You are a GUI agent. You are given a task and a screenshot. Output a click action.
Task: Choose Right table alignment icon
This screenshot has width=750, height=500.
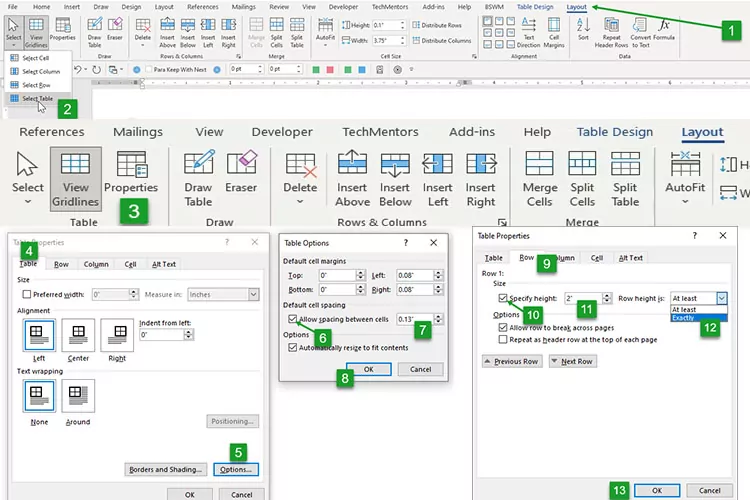coord(117,334)
